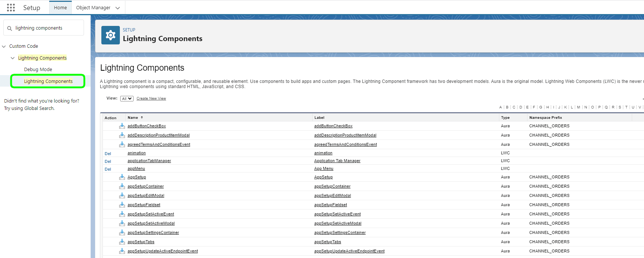Open the Application Tab Manager label link
This screenshot has width=644, height=258.
tap(337, 161)
